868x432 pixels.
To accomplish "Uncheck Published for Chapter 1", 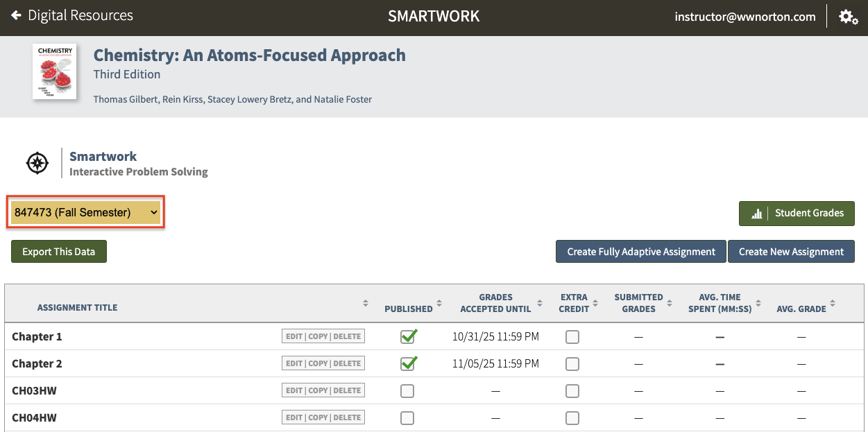I will coord(409,336).
